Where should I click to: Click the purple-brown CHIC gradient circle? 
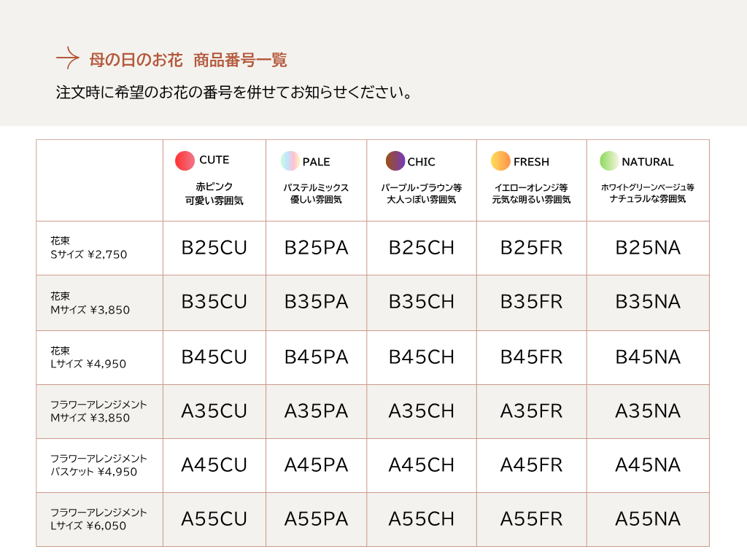(x=395, y=160)
